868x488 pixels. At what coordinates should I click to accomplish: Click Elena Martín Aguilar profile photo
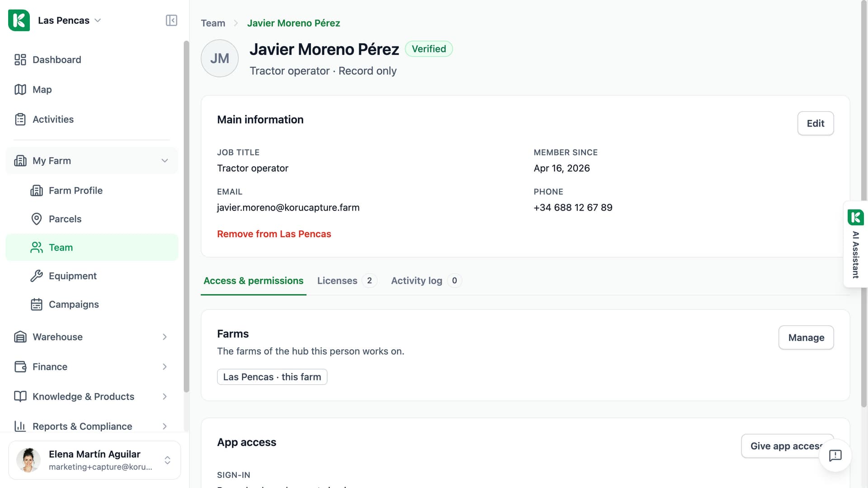tap(28, 460)
